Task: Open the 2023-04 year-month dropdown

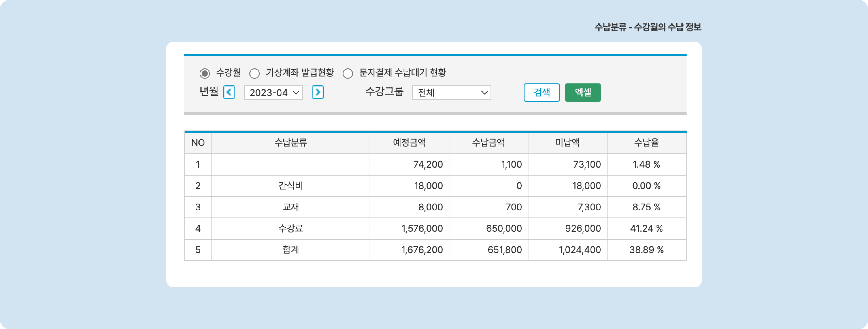Action: tap(273, 93)
